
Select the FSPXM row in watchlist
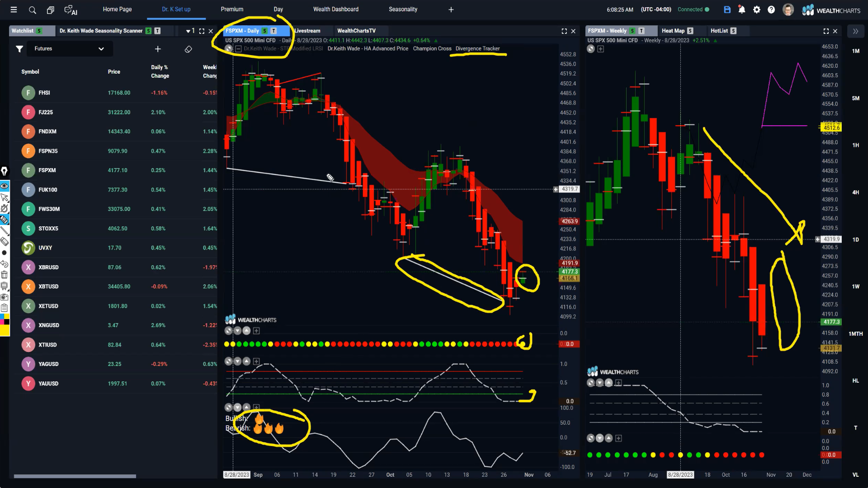click(115, 170)
